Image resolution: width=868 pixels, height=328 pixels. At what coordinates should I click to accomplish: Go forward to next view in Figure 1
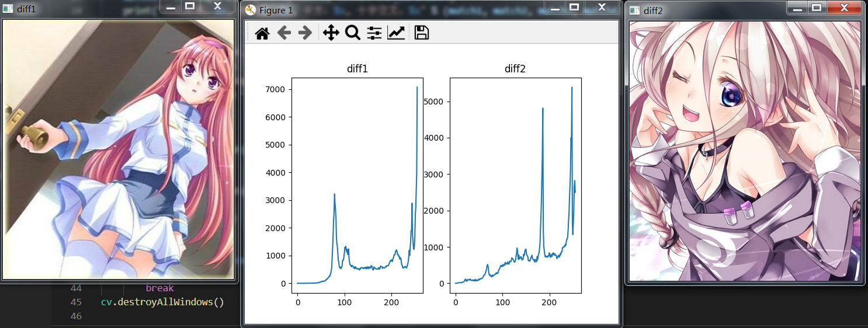305,33
